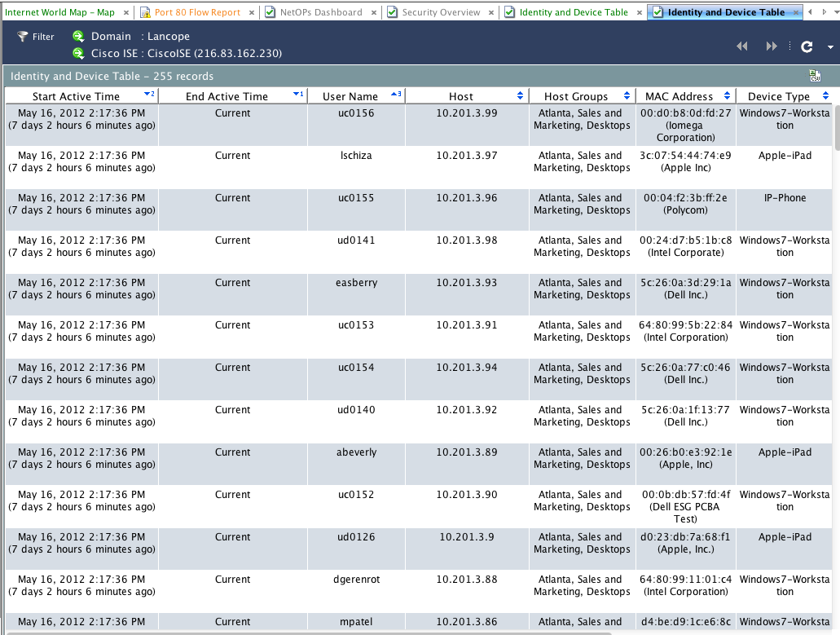Sort by the Device Type column
This screenshot has width=840, height=635.
coord(779,96)
